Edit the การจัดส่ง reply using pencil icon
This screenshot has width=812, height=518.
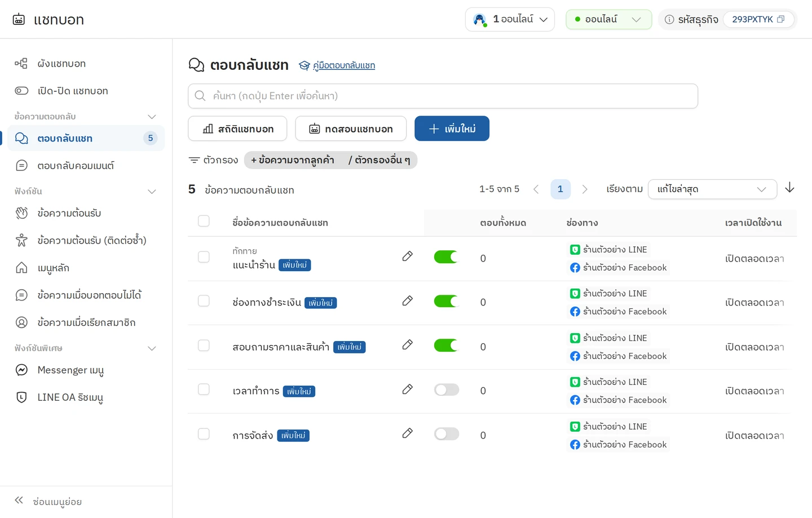pyautogui.click(x=408, y=433)
